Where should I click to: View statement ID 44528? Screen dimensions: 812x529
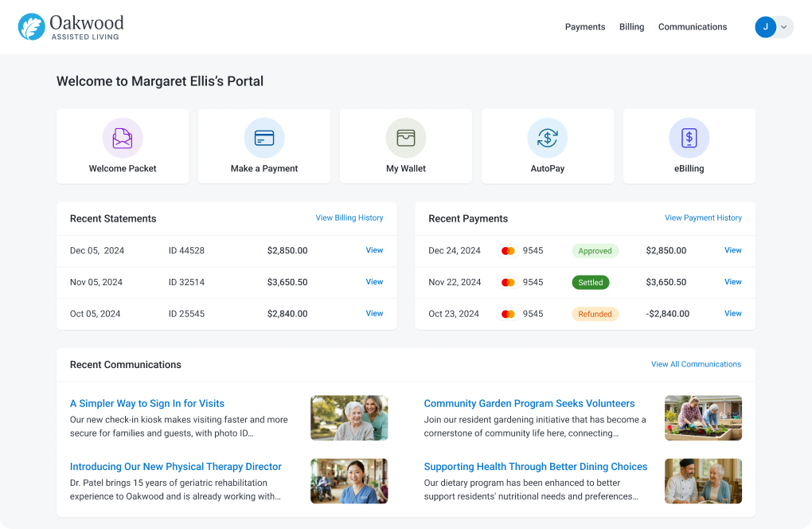(374, 250)
